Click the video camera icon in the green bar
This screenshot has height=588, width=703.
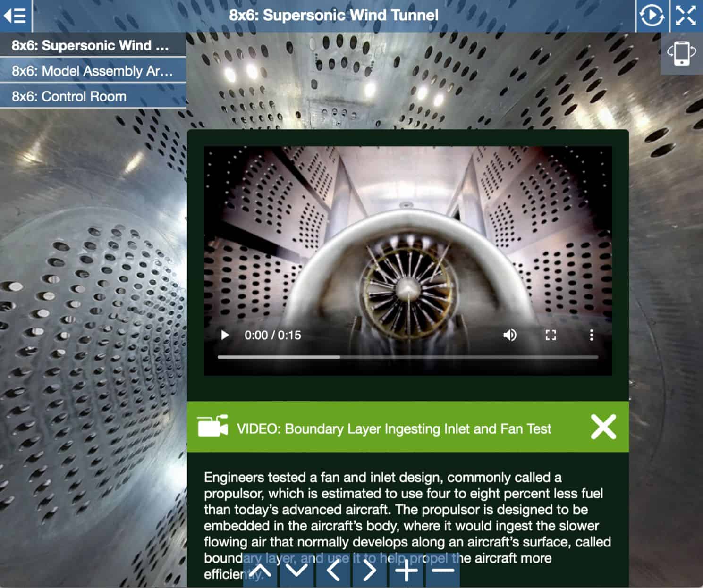(x=212, y=426)
